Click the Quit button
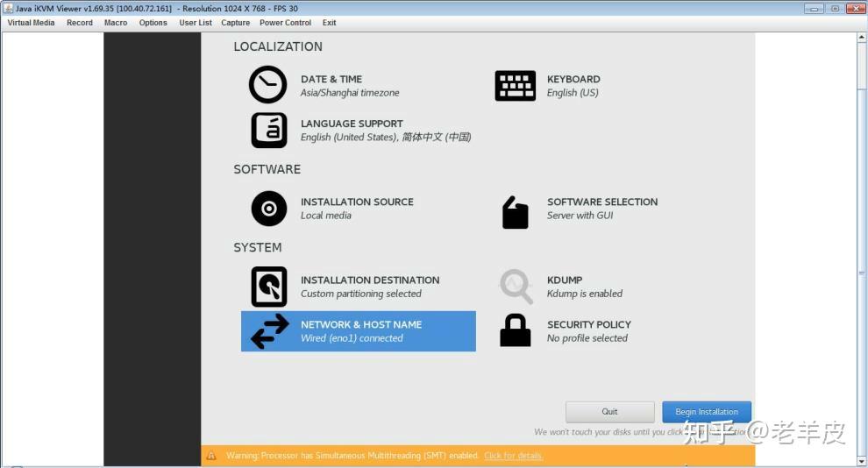This screenshot has height=468, width=868. [x=609, y=412]
